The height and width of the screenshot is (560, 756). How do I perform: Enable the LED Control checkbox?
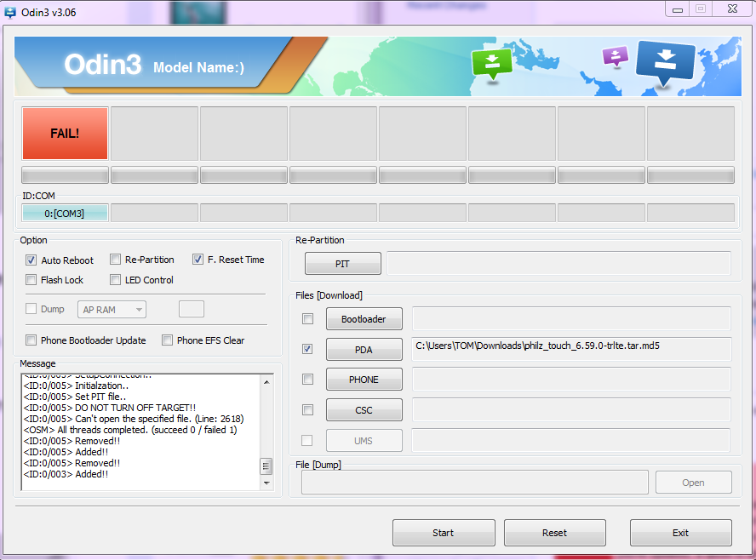click(x=115, y=280)
